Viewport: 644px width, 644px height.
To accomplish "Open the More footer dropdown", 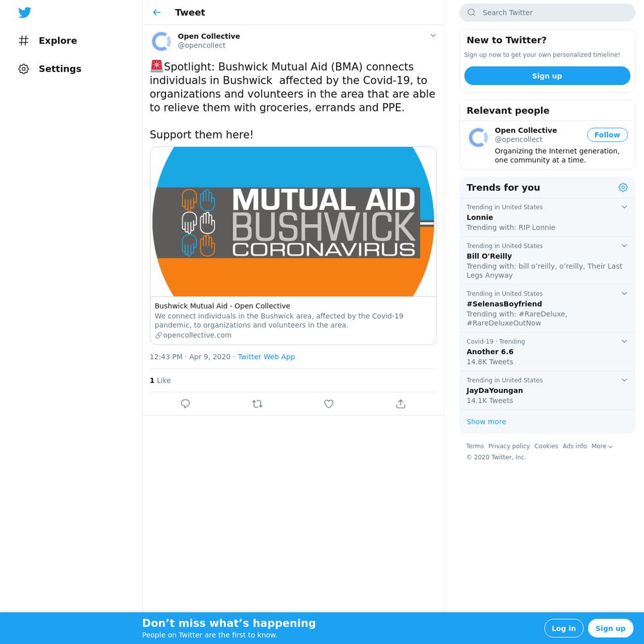I will tap(601, 446).
